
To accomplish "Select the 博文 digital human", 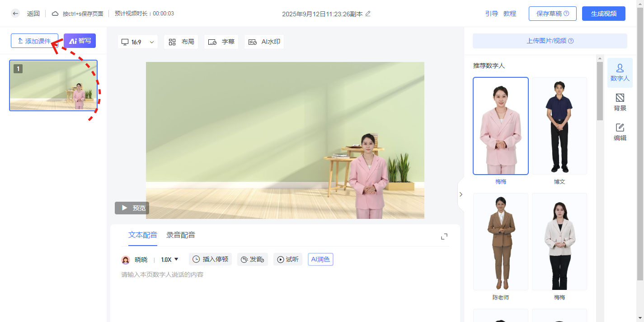I will (559, 126).
